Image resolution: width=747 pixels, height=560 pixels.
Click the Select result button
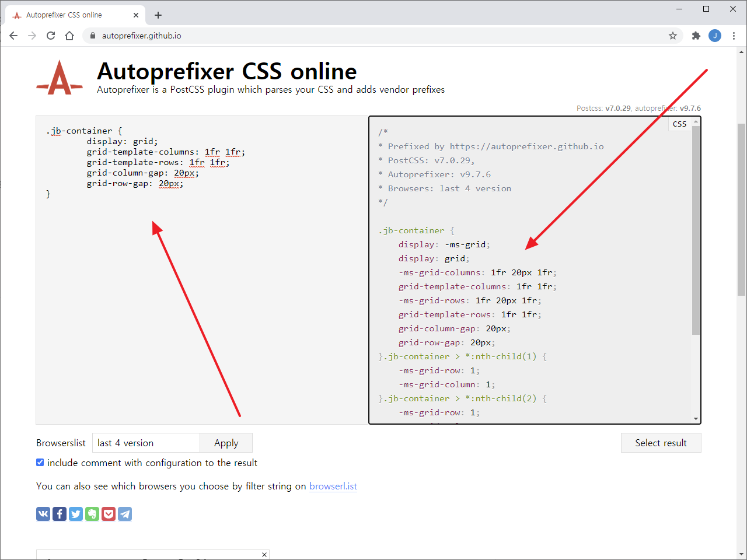point(661,443)
